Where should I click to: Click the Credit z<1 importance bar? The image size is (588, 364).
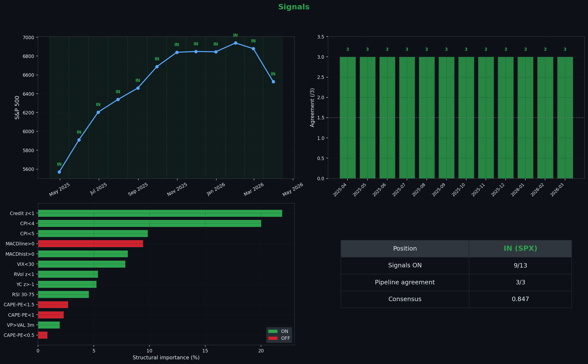(160, 213)
